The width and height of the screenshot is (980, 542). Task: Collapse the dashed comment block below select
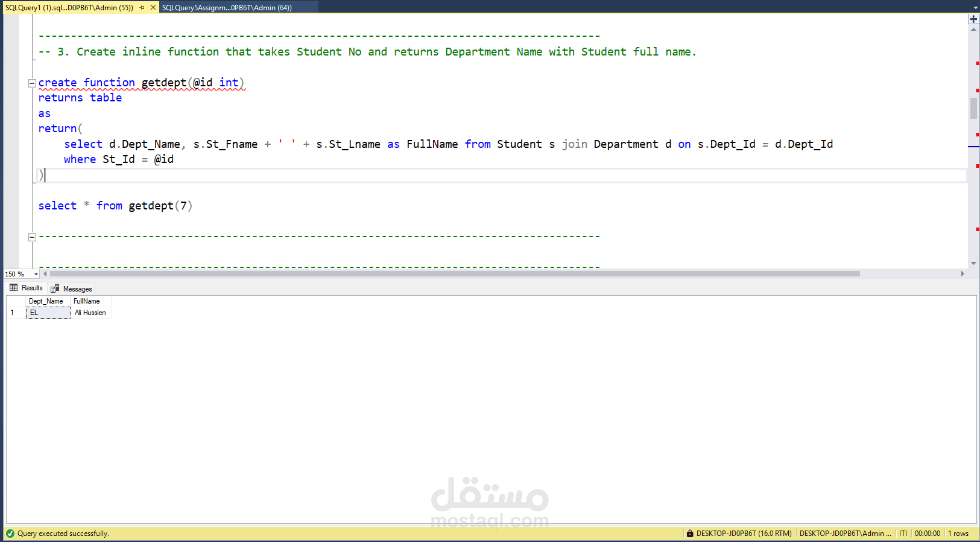[x=32, y=237]
